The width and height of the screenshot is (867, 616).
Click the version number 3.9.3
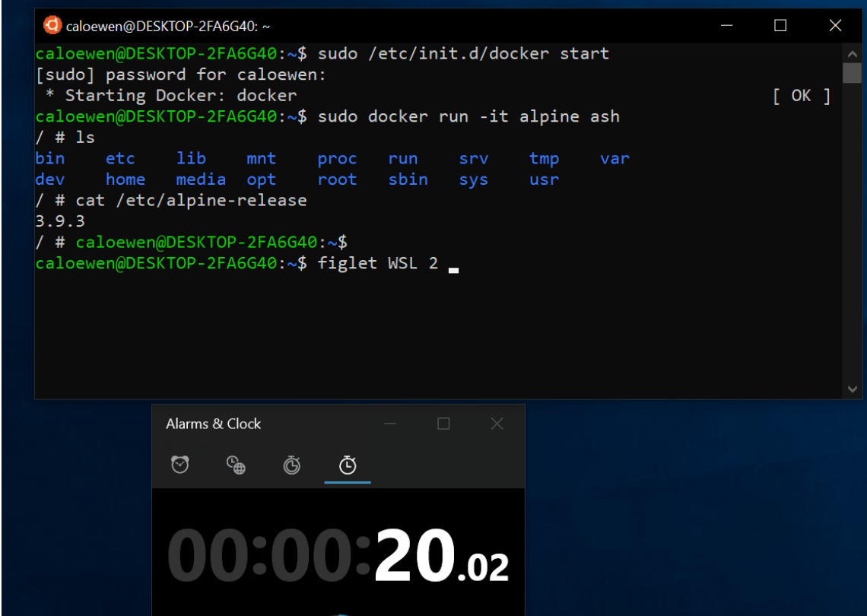coord(60,221)
